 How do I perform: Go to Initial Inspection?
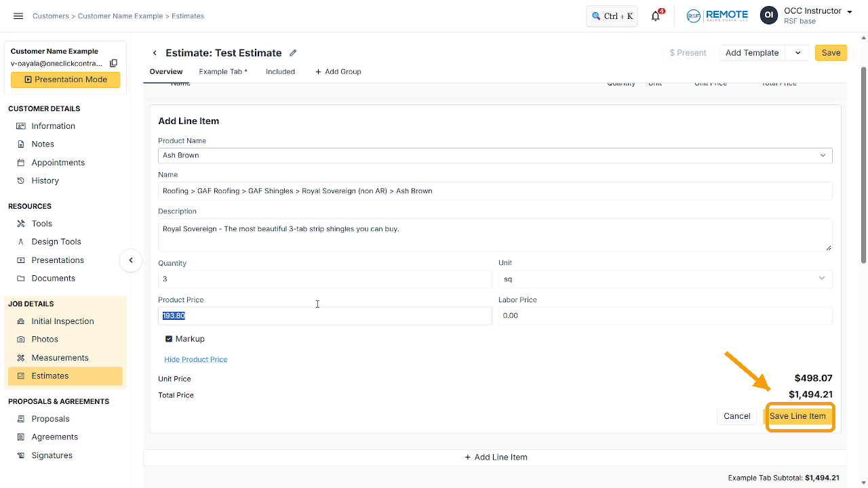[62, 321]
